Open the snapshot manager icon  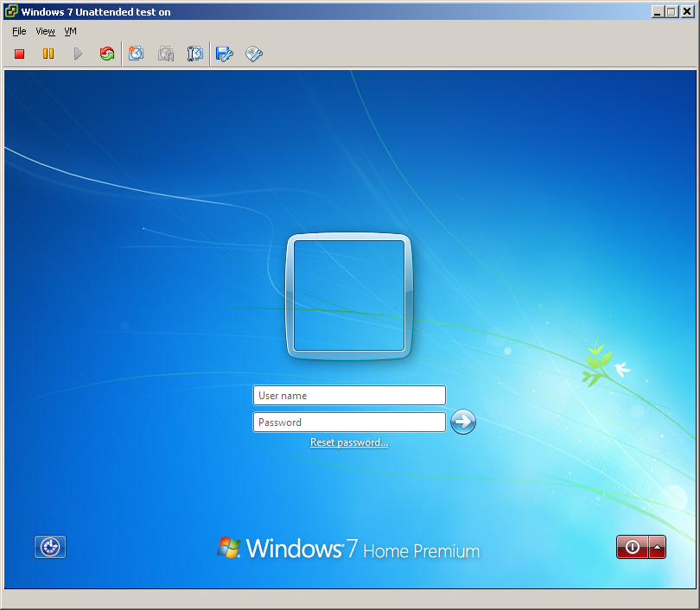(x=194, y=54)
